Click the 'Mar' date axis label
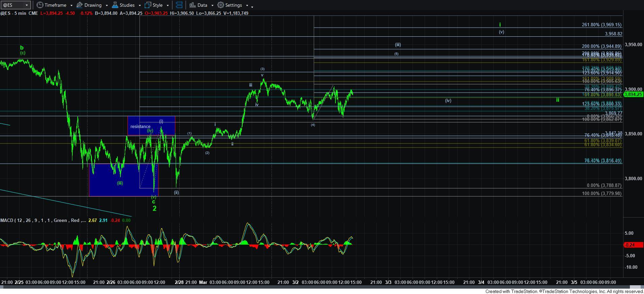644x294 pixels. [x=203, y=282]
